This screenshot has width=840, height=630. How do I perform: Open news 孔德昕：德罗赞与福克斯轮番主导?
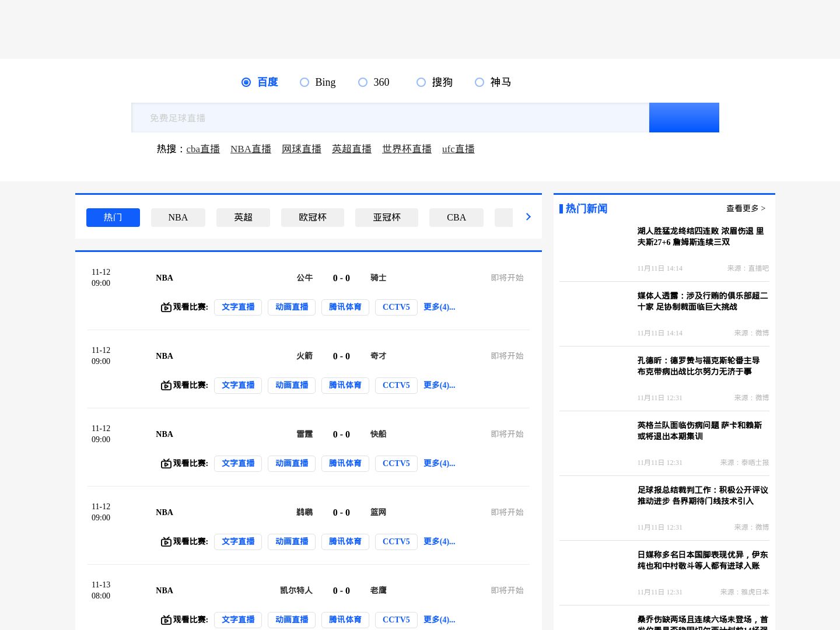click(698, 366)
